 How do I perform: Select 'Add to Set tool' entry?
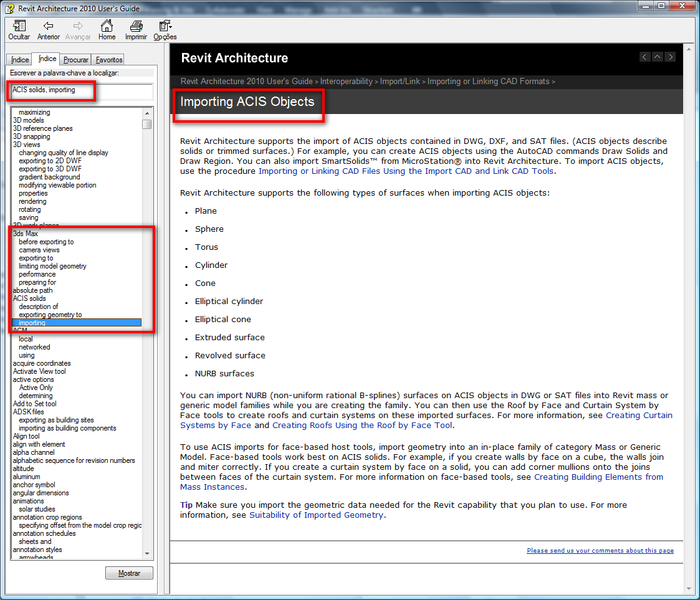point(34,404)
